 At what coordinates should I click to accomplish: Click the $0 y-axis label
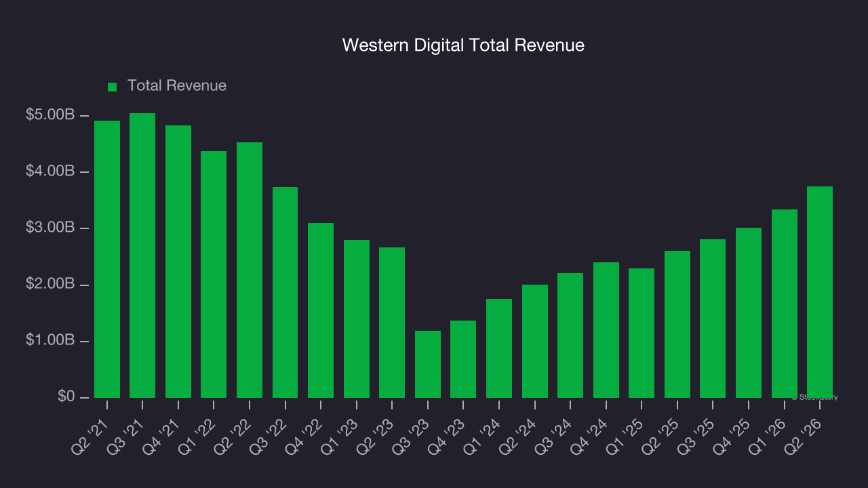(65, 396)
